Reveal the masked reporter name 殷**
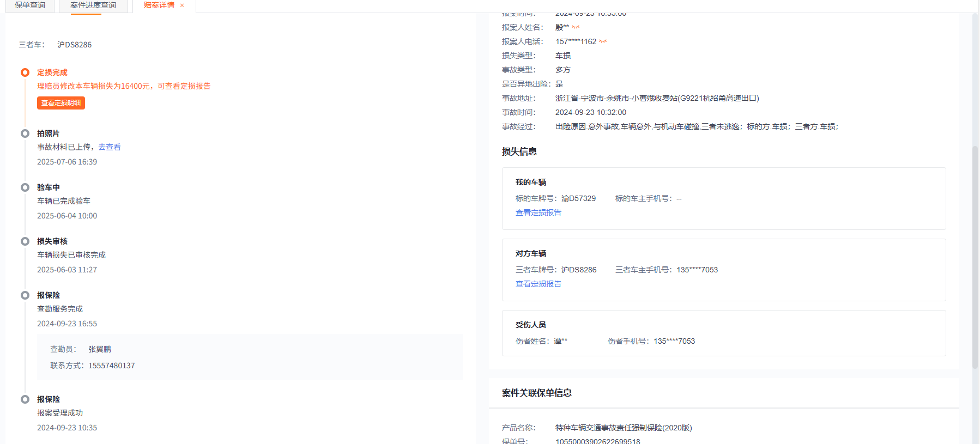This screenshot has width=980, height=444. [x=576, y=27]
